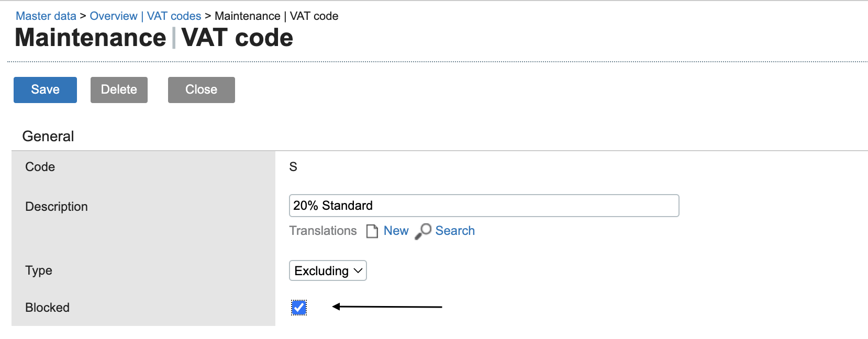Navigate to Overview | VAT codes breadcrumb
868x339 pixels.
pos(145,16)
